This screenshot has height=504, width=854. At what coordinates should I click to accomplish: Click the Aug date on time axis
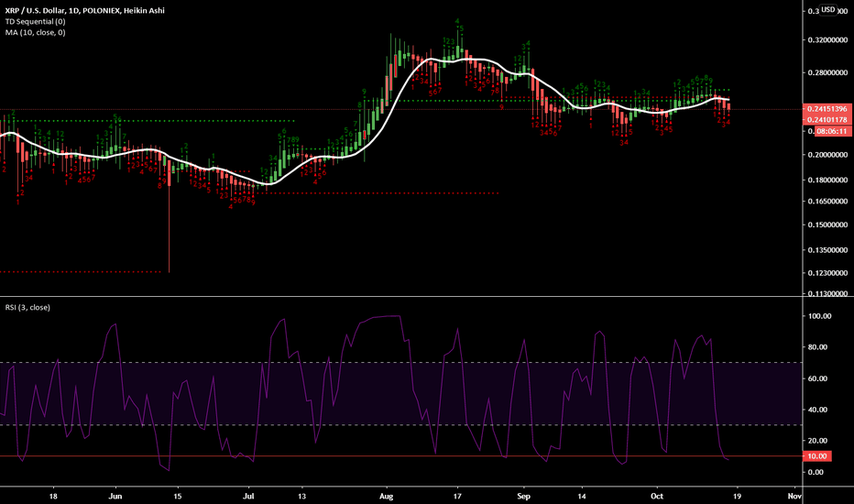[x=386, y=497]
